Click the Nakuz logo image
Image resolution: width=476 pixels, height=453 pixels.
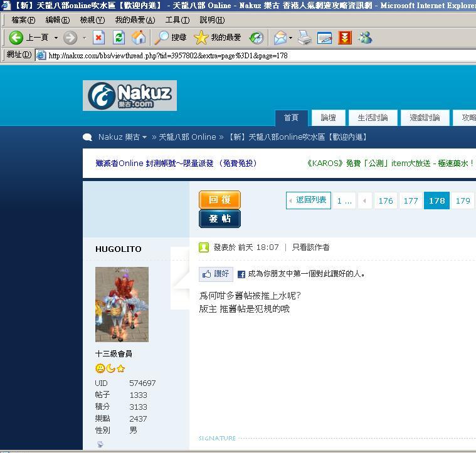tap(130, 95)
